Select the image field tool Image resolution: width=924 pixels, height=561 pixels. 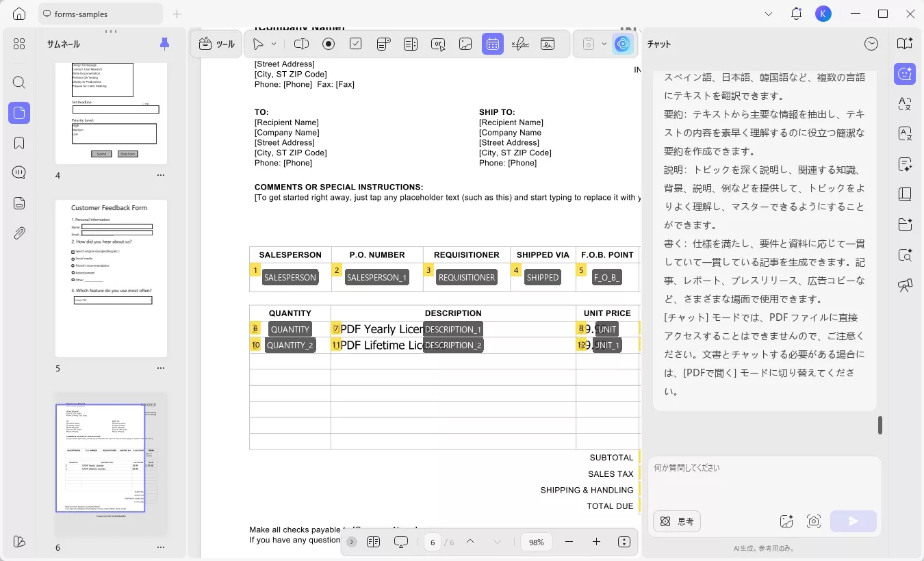tap(465, 44)
